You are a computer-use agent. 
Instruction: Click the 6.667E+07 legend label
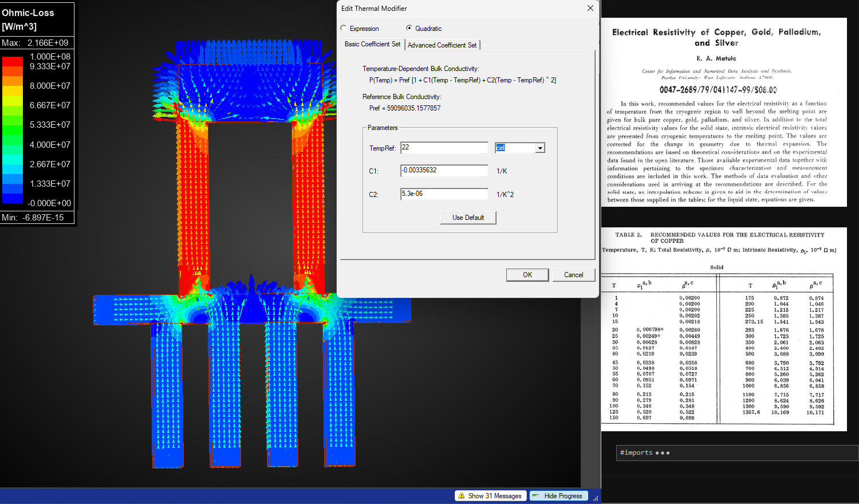coord(50,105)
